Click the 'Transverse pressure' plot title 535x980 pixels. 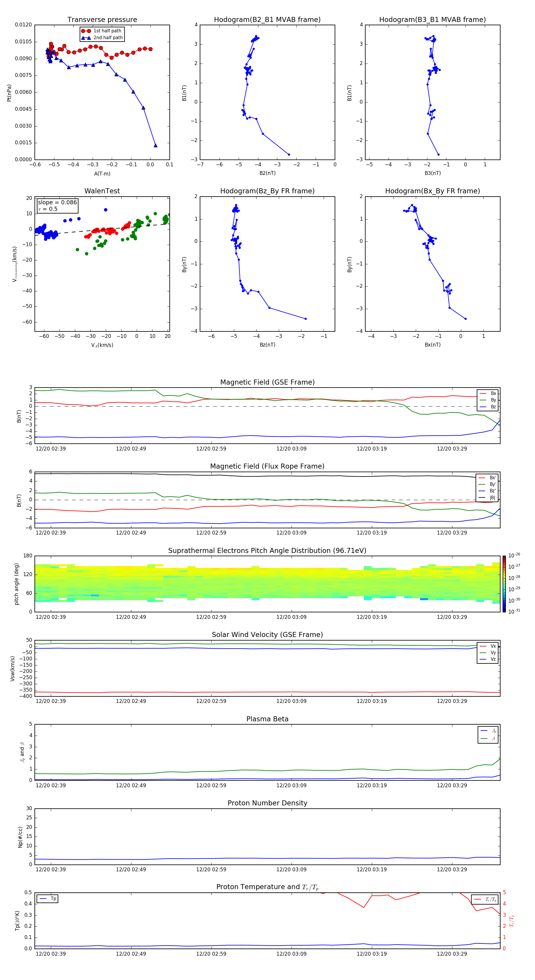coord(102,20)
